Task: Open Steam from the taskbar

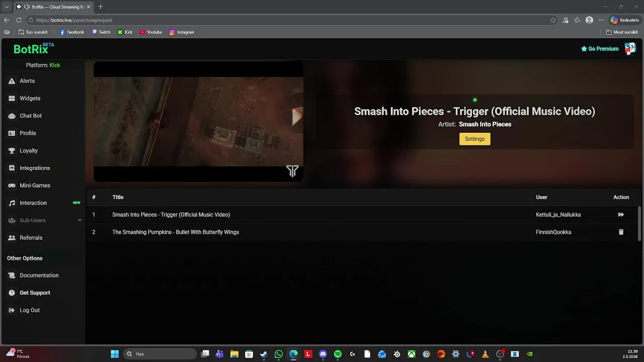Action: [264, 354]
